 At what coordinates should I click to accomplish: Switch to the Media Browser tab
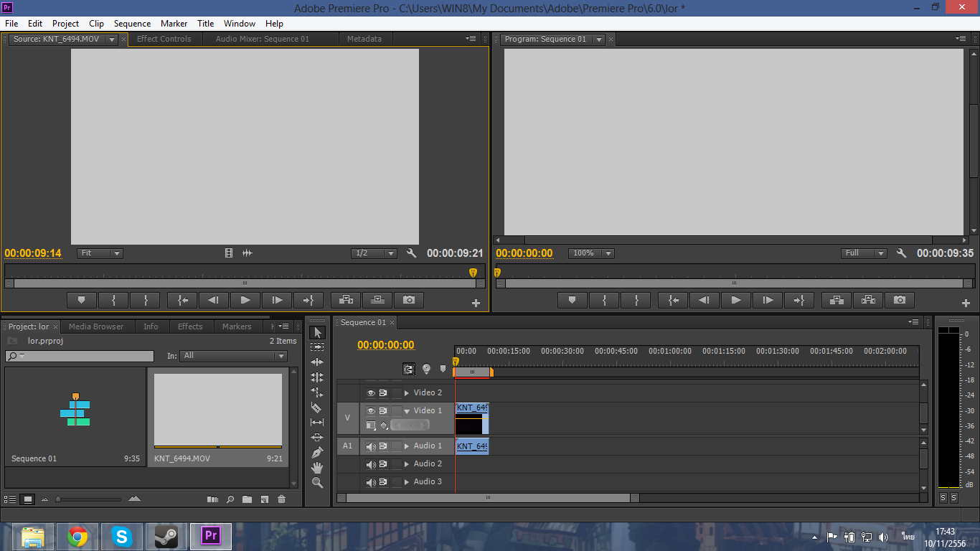tap(96, 326)
